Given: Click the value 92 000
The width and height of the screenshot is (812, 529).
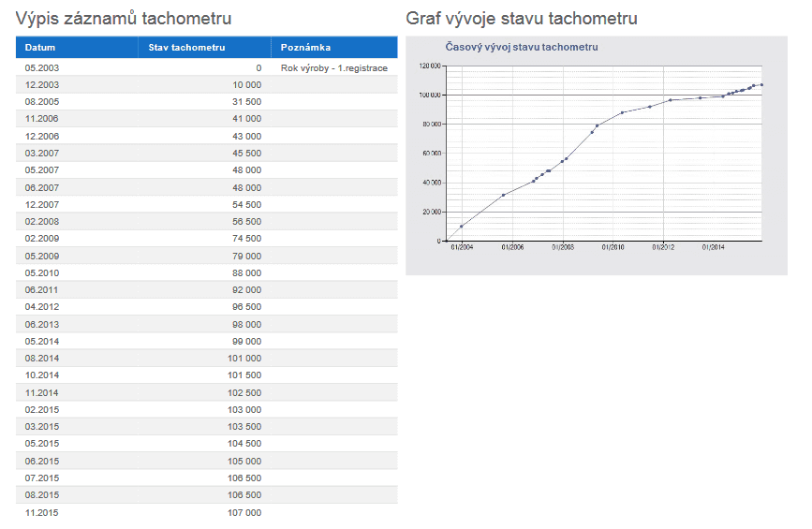Looking at the screenshot, I should pyautogui.click(x=246, y=290).
